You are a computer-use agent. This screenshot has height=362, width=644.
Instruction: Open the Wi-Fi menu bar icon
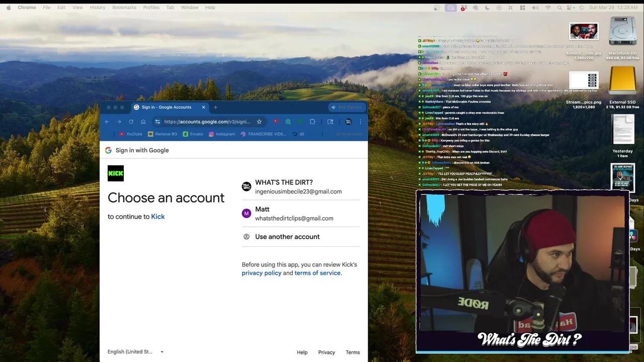tap(547, 8)
